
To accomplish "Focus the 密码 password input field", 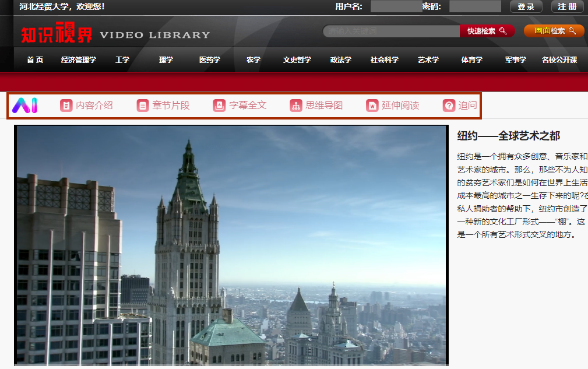I will tap(474, 6).
